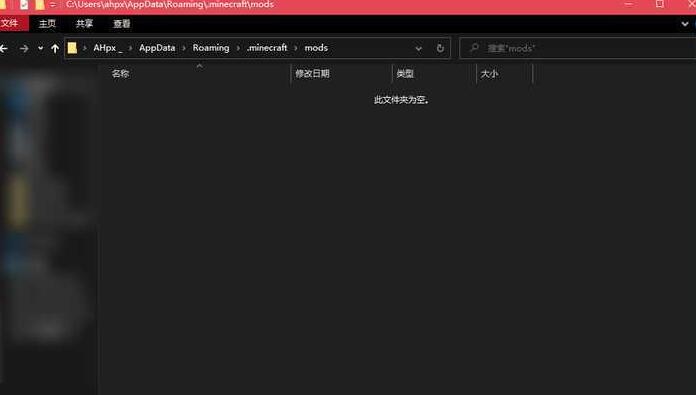Viewport: 696px width, 395px height.
Task: Expand the ribbon with the chevron
Action: click(x=684, y=24)
